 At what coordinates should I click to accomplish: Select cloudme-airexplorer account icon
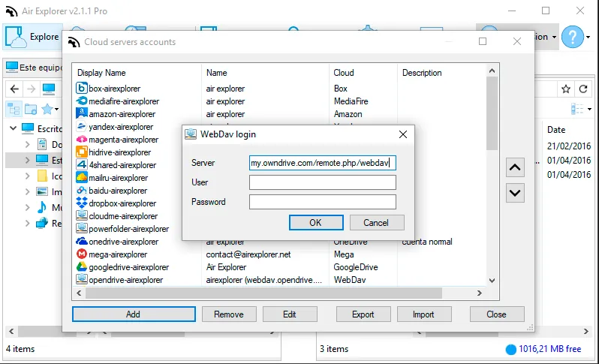pyautogui.click(x=81, y=215)
